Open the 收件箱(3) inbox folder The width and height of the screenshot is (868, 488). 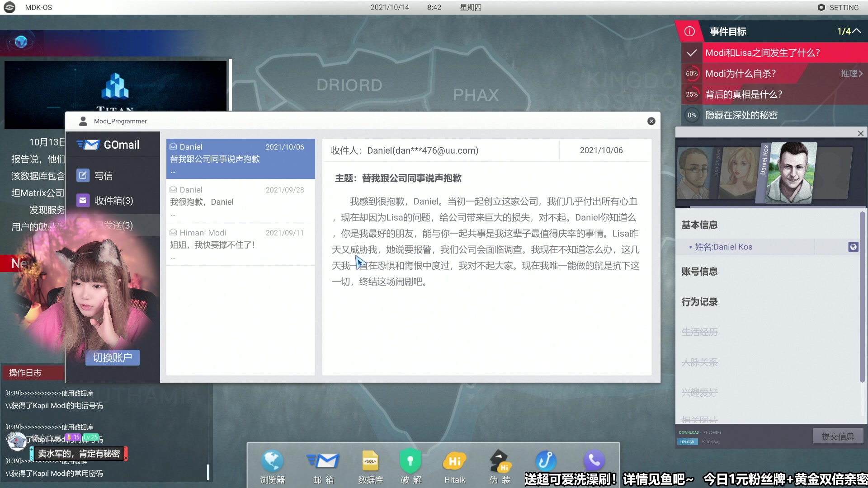(x=113, y=200)
